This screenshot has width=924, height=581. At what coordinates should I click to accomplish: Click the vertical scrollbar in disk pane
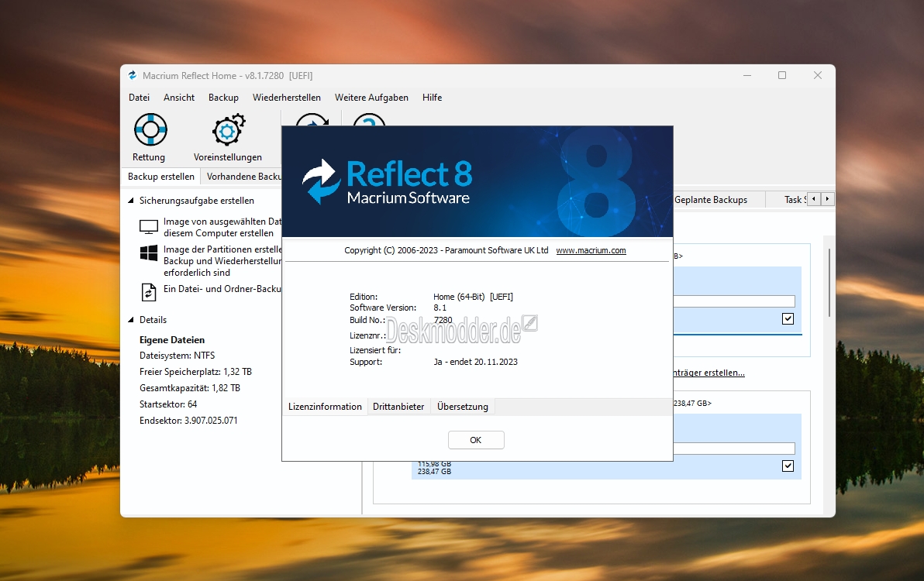[829, 283]
